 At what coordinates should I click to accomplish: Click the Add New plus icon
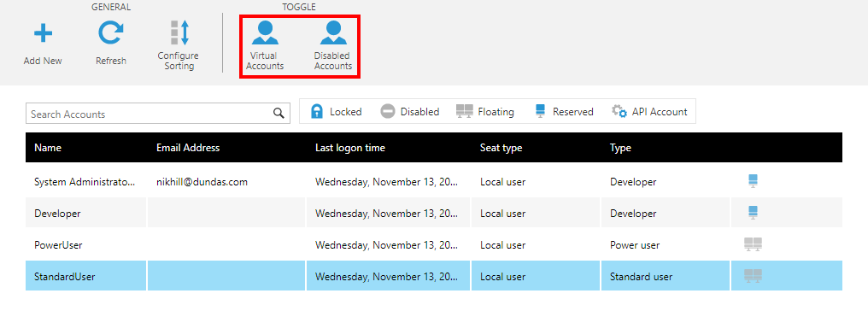pos(43,34)
